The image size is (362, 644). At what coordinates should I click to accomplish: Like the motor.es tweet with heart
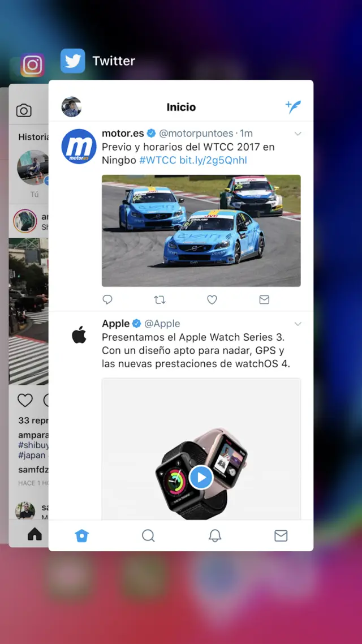tap(212, 300)
